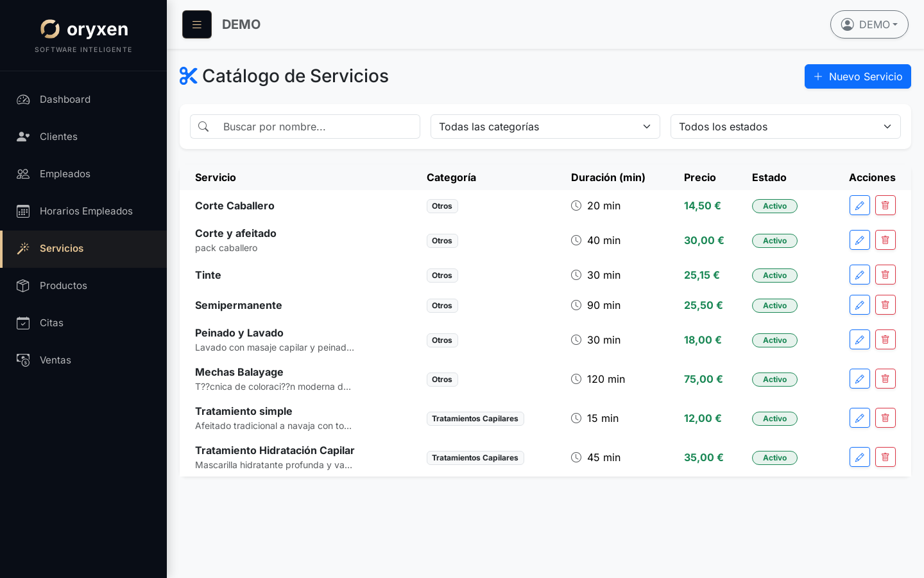Viewport: 924px width, 578px height.
Task: Click the search magnifier icon
Action: (x=203, y=127)
